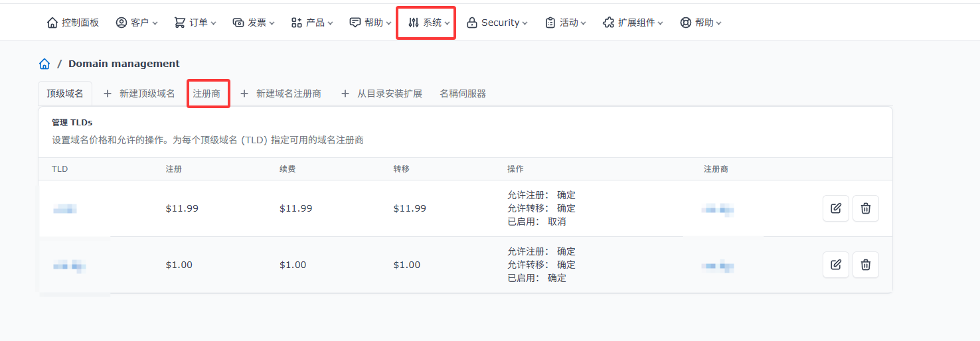Expand the 发票 menu
980x341 pixels.
pos(254,23)
